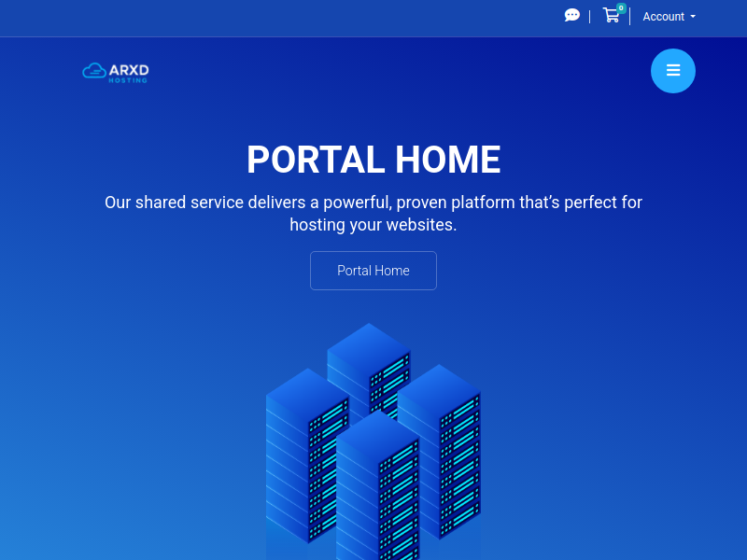Click the word HOME in the main heading
This screenshot has height=560, width=747.
click(448, 160)
